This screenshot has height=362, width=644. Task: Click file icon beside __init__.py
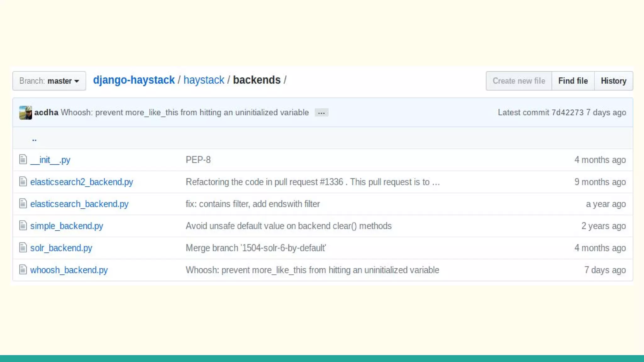pos(23,159)
